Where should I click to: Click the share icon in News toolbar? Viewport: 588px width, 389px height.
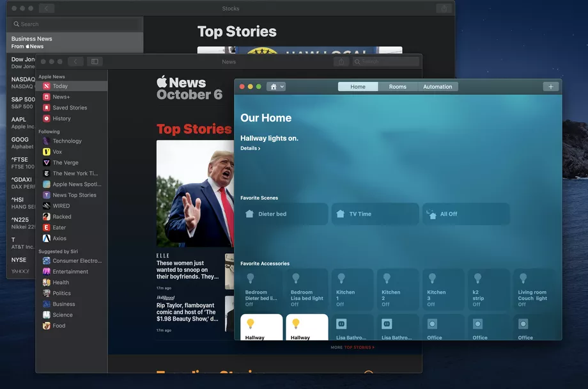341,61
